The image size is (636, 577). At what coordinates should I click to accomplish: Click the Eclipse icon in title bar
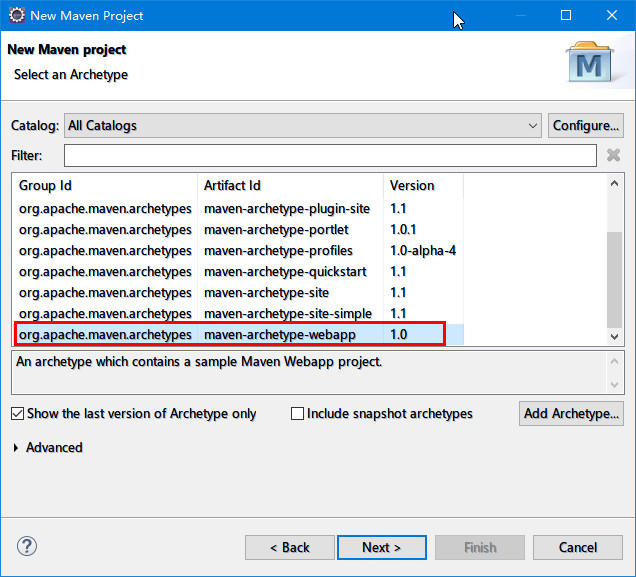coord(17,15)
